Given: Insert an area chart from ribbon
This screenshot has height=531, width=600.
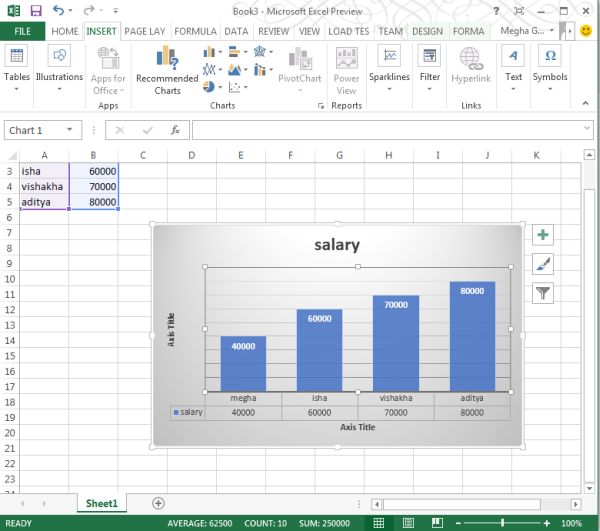Looking at the screenshot, I should [x=234, y=70].
